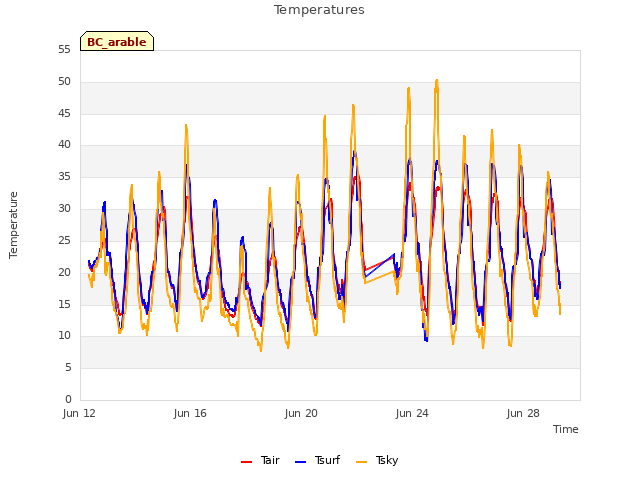Click the Temperature y-axis label
The width and height of the screenshot is (640, 480).
coord(13,225)
